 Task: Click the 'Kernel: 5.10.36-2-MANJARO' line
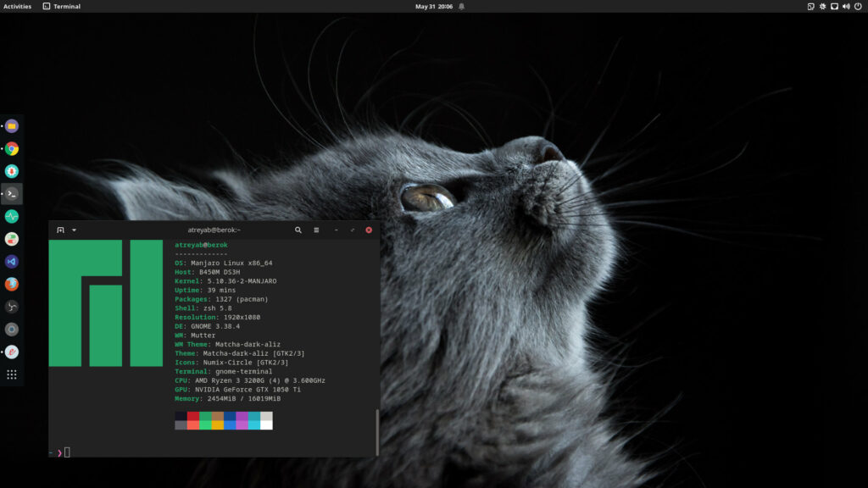pos(225,281)
